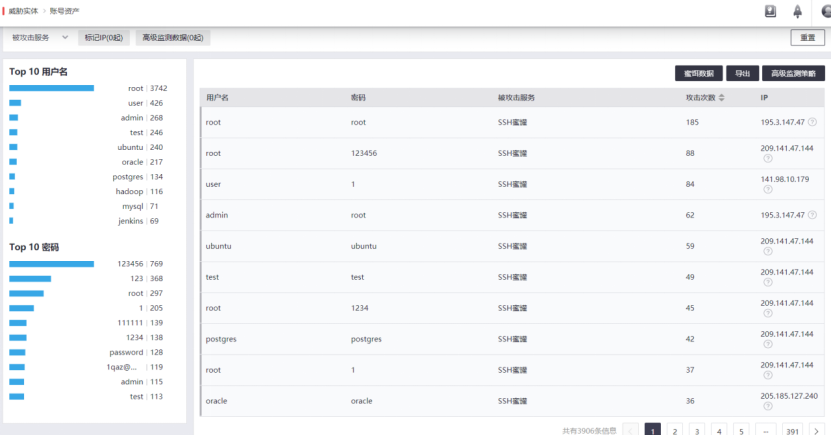The height and width of the screenshot is (435, 831).
Task: Select mysql entry in Top 10 用户名 list
Action: coord(133,206)
